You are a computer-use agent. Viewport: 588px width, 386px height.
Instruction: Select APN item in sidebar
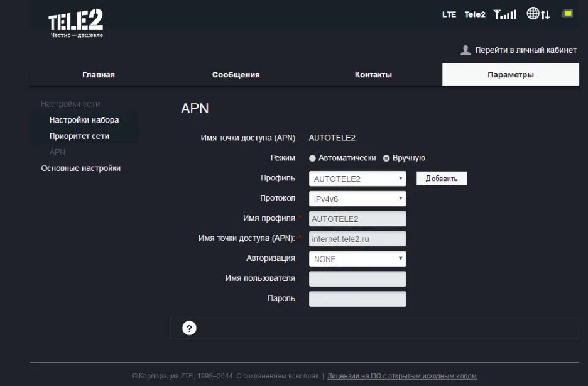tap(57, 152)
